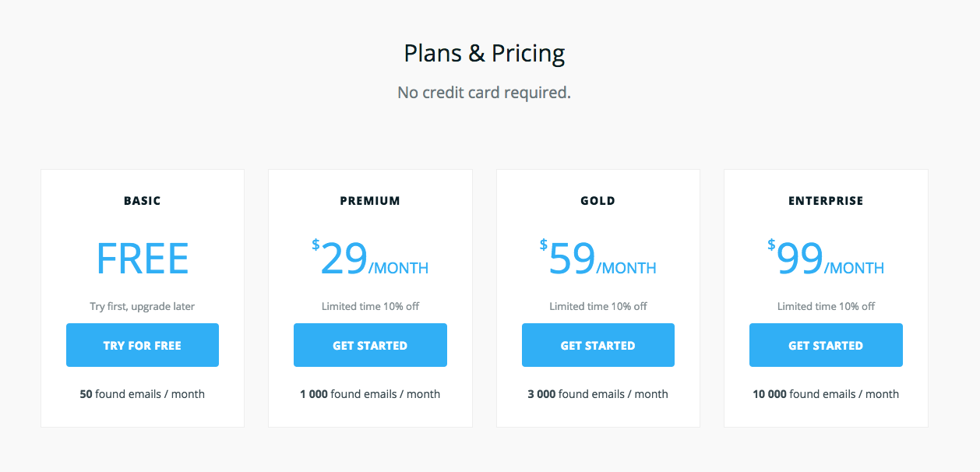
Task: Select the PREMIUM plan title
Action: click(370, 200)
